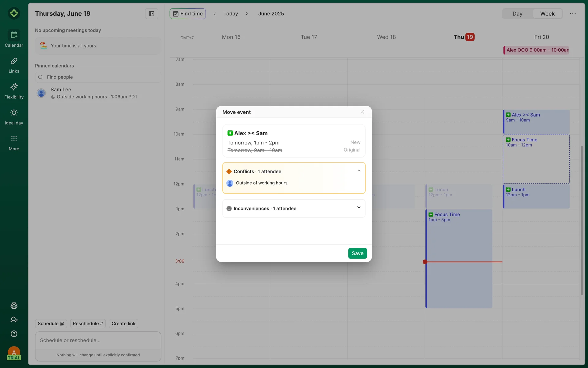The width and height of the screenshot is (588, 368).
Task: Open the Flexibility sidebar section
Action: click(14, 91)
